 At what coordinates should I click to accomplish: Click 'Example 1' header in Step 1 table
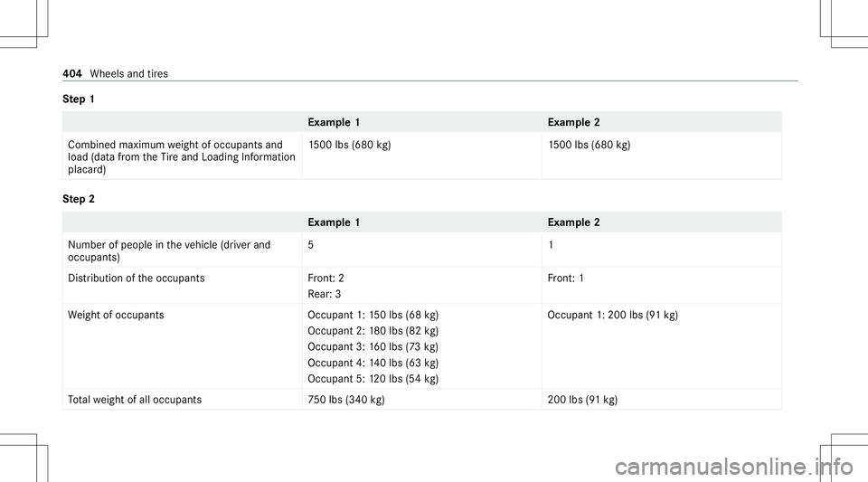point(334,122)
